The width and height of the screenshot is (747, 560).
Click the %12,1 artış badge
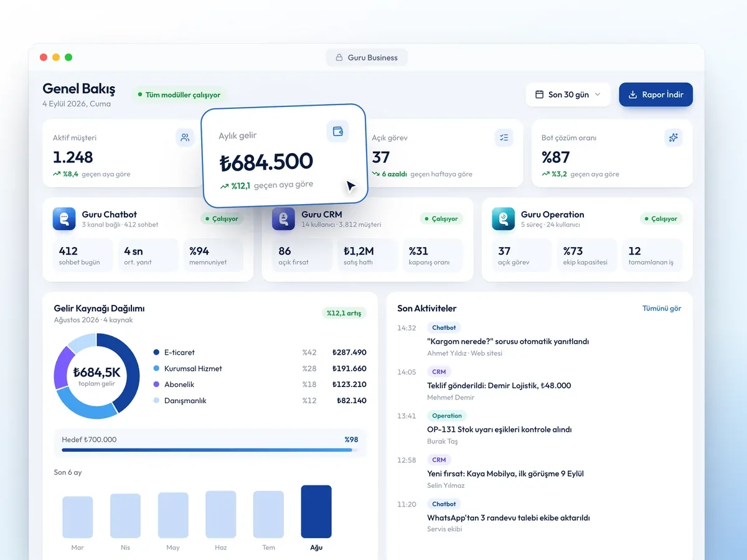[344, 313]
